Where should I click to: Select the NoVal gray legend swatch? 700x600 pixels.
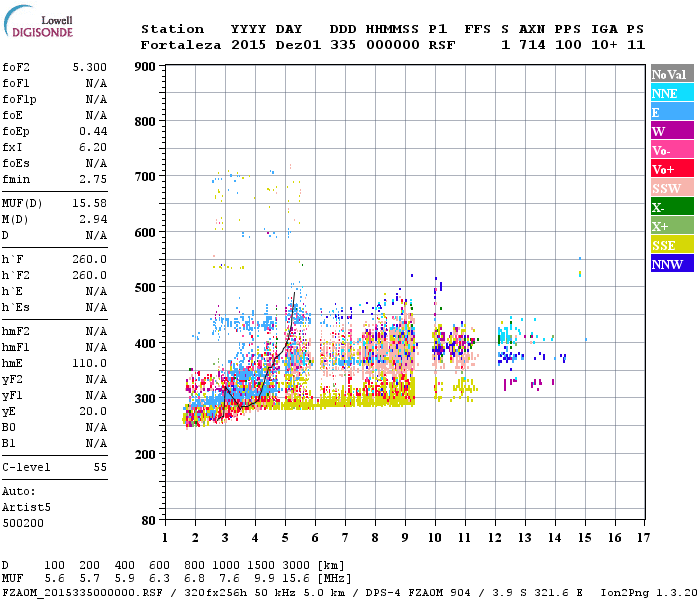coord(672,74)
